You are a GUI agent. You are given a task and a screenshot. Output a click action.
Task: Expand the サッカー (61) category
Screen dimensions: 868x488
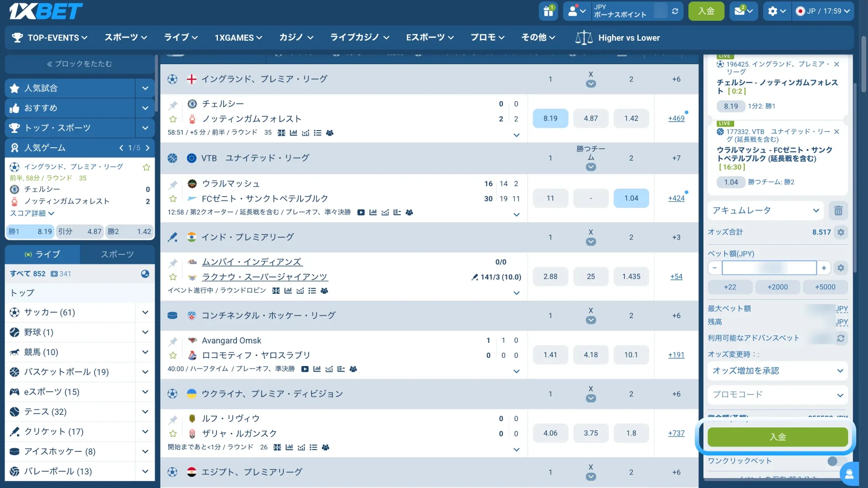coord(145,312)
